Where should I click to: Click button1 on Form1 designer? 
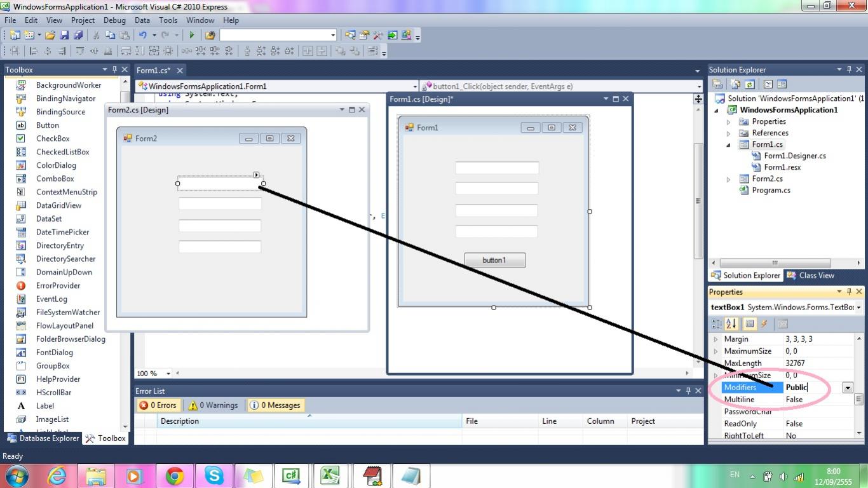point(494,260)
